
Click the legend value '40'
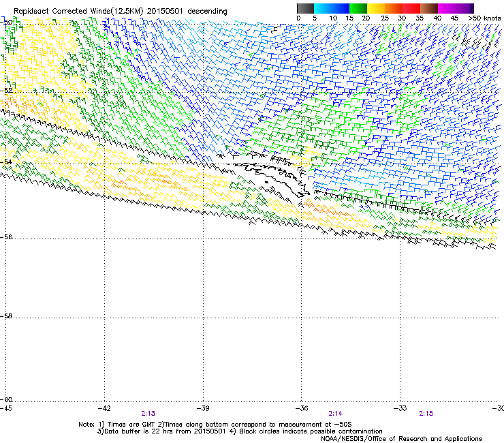click(x=437, y=18)
